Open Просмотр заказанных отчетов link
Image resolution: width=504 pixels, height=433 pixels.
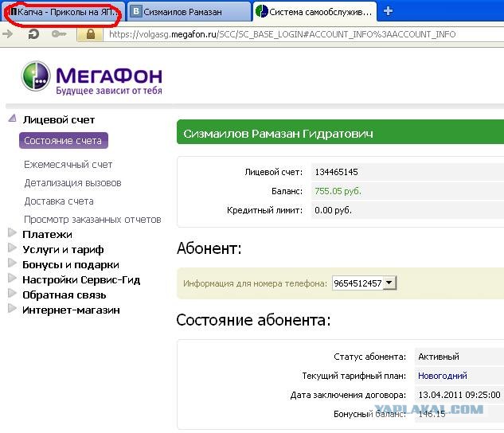pos(92,220)
